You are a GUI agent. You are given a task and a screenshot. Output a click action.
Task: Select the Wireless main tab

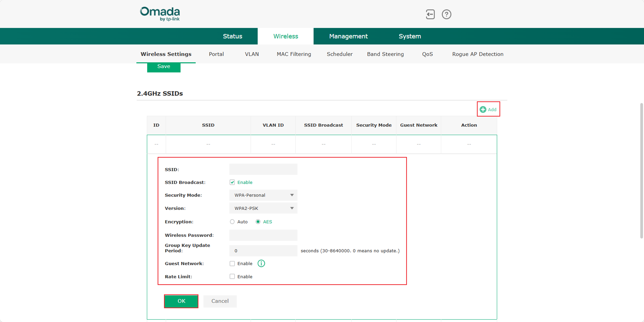click(285, 36)
